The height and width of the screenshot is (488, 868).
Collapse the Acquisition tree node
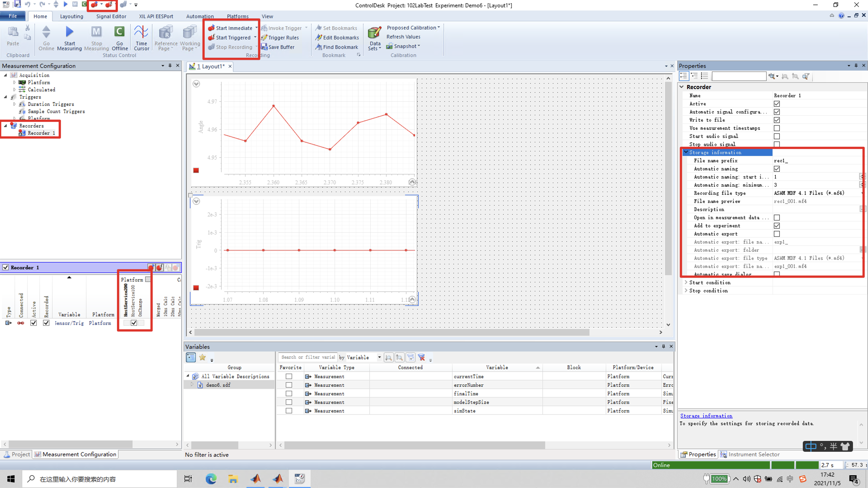point(5,75)
